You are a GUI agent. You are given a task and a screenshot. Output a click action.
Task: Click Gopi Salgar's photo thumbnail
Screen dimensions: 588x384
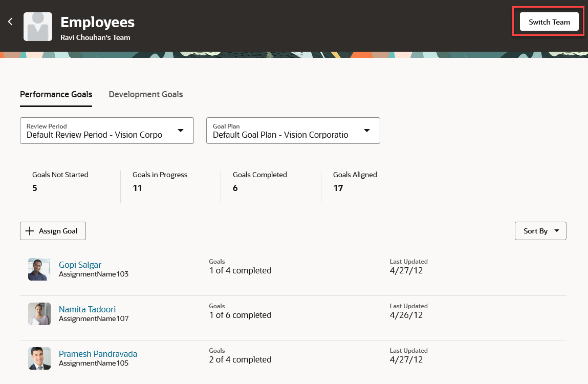click(39, 269)
